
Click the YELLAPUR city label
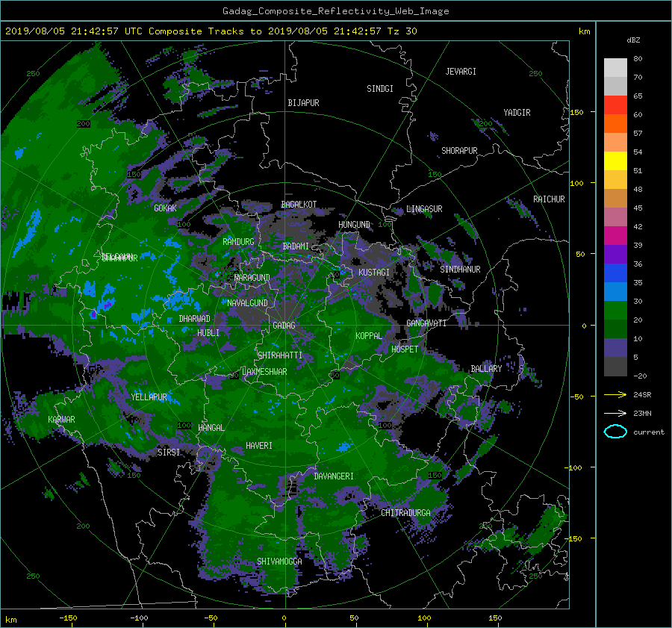149,397
